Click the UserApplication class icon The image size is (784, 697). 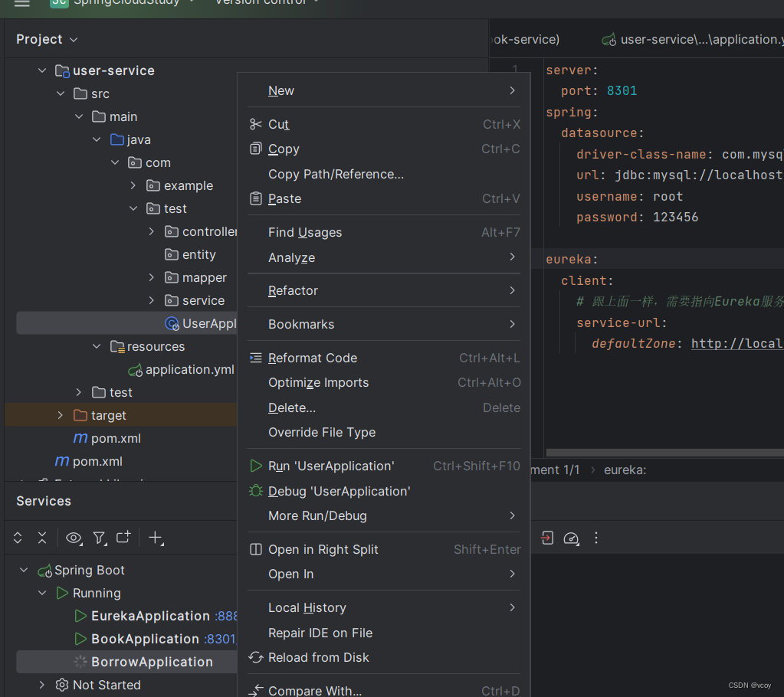(172, 324)
